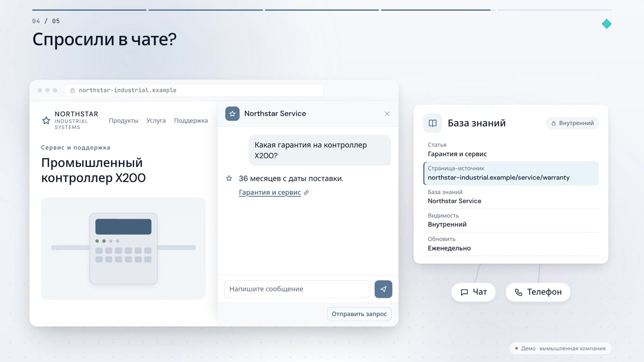Image resolution: width=644 pixels, height=362 pixels.
Task: Click the Видимость row value Внутренний
Action: click(x=447, y=224)
